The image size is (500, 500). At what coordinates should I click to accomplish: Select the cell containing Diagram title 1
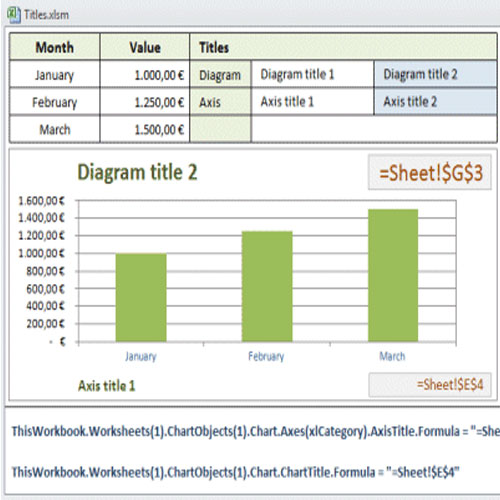coord(313,74)
